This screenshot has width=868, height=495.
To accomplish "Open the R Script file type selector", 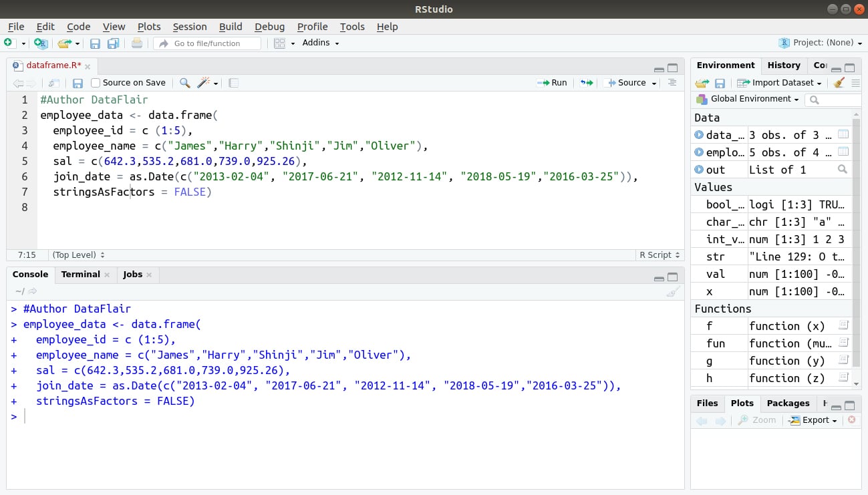I will click(x=659, y=255).
